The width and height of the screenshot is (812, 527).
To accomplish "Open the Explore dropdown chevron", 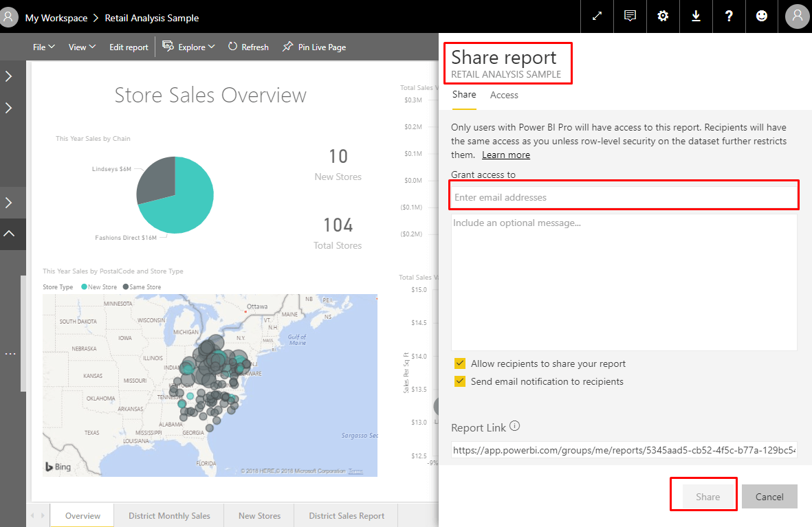I will [211, 47].
